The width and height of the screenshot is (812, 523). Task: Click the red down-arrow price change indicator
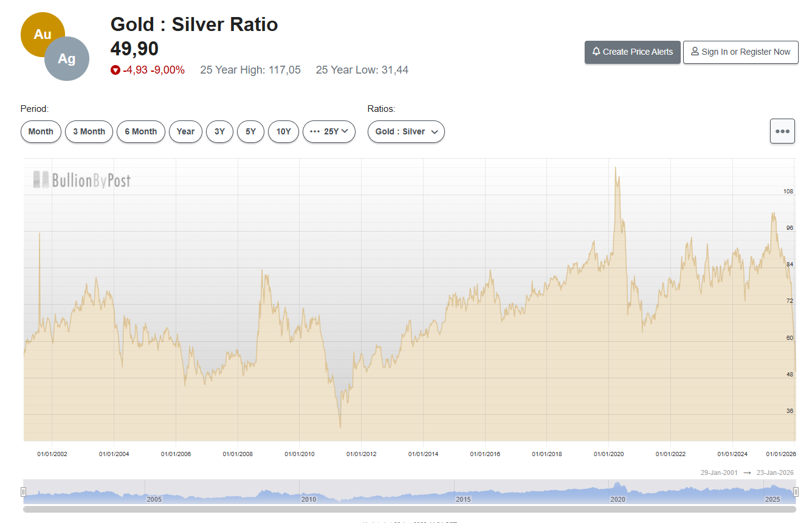115,71
